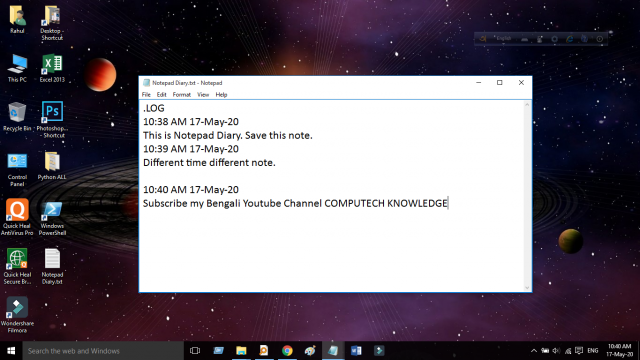
Task: Switch to the Notepad taskbar button
Action: [333, 351]
